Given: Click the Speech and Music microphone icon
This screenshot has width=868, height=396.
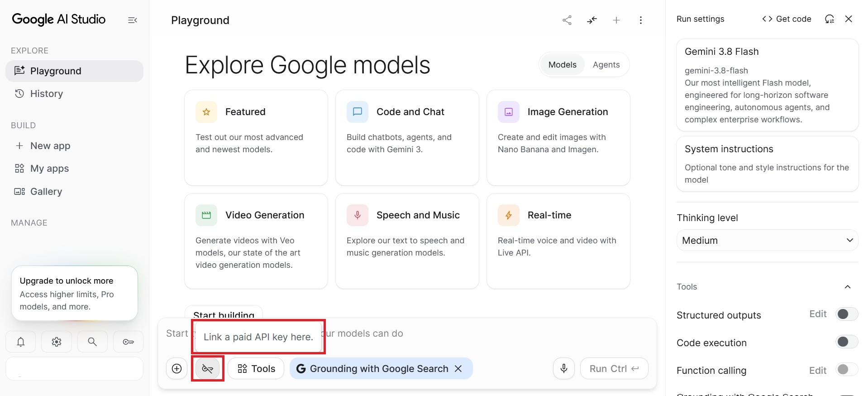Looking at the screenshot, I should tap(358, 215).
